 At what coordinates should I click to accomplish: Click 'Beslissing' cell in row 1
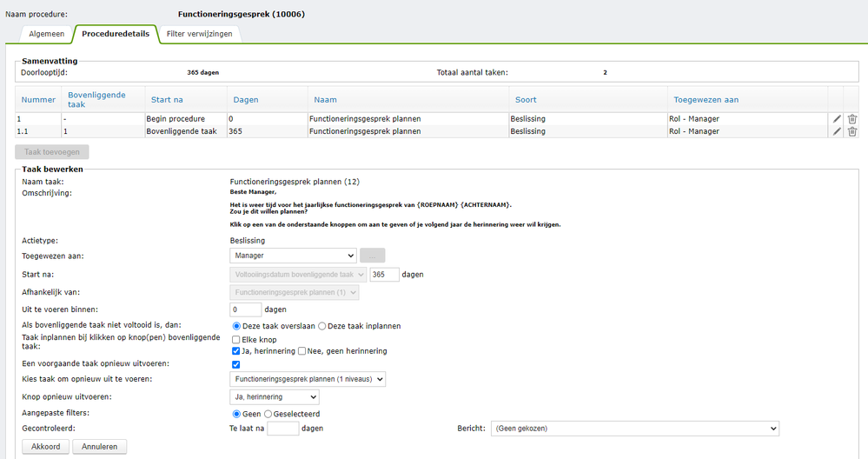point(588,118)
